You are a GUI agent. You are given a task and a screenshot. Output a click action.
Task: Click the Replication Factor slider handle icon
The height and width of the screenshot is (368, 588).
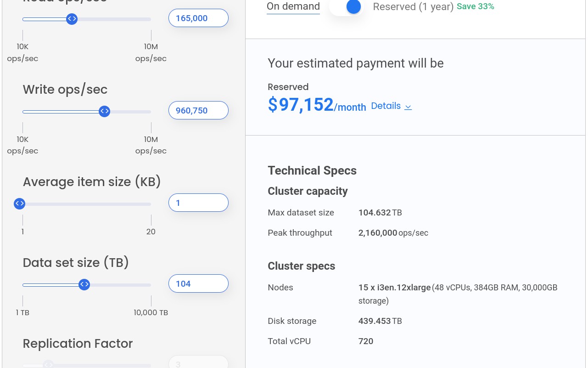coord(49,364)
